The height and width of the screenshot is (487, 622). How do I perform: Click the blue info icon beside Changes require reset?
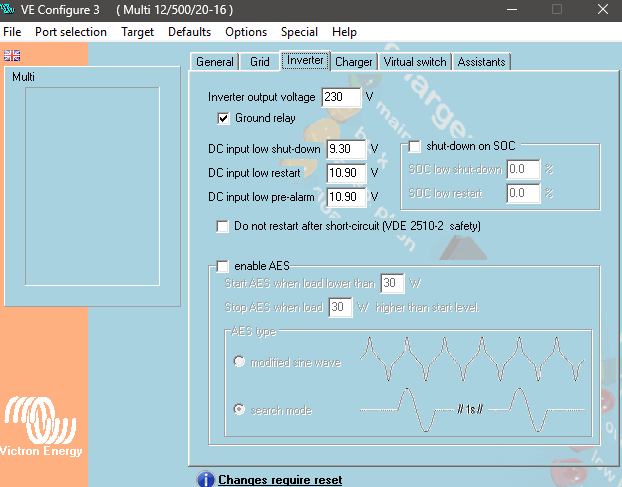pos(205,479)
